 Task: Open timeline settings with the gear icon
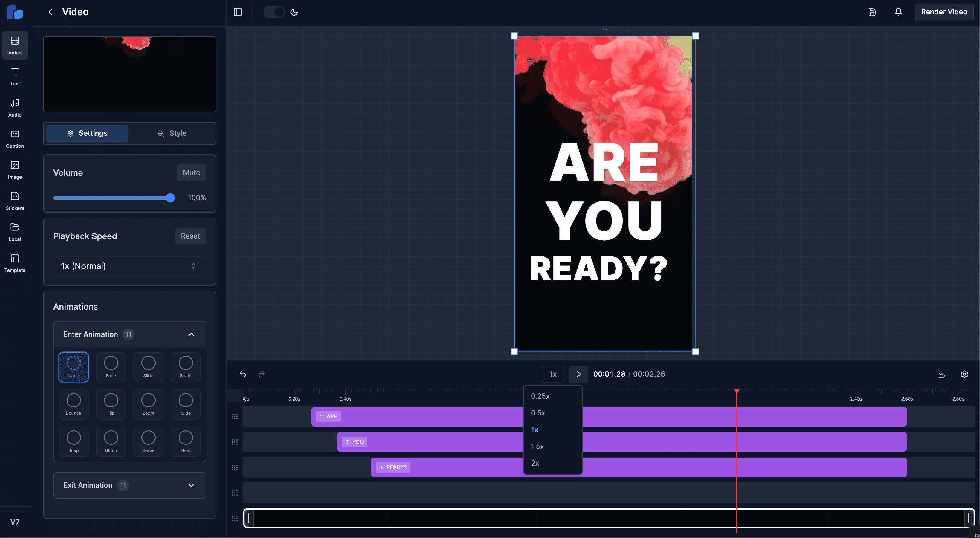pos(964,374)
